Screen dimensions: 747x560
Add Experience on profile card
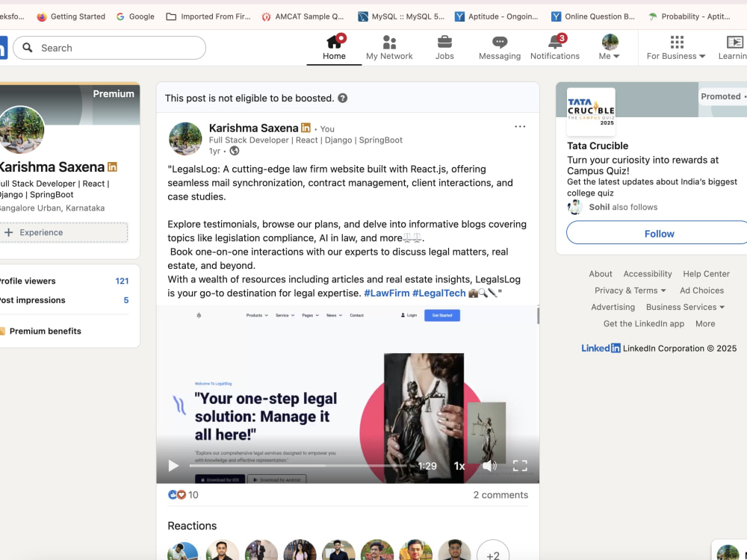click(63, 232)
